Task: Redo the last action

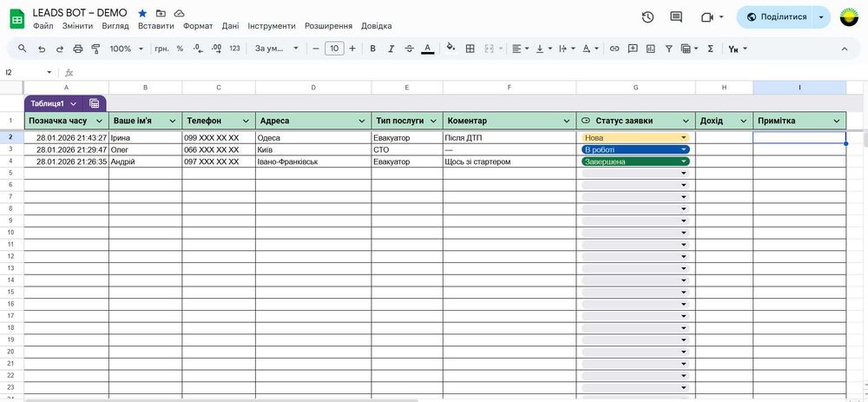Action: pos(60,49)
